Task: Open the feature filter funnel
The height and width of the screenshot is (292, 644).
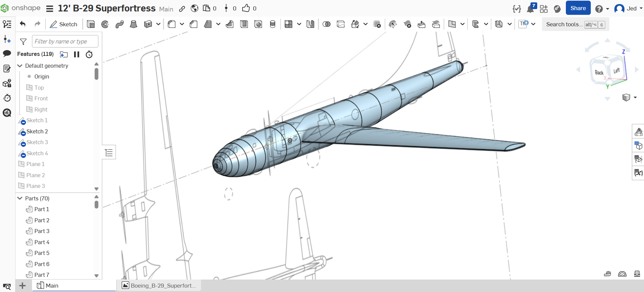Action: pyautogui.click(x=23, y=41)
